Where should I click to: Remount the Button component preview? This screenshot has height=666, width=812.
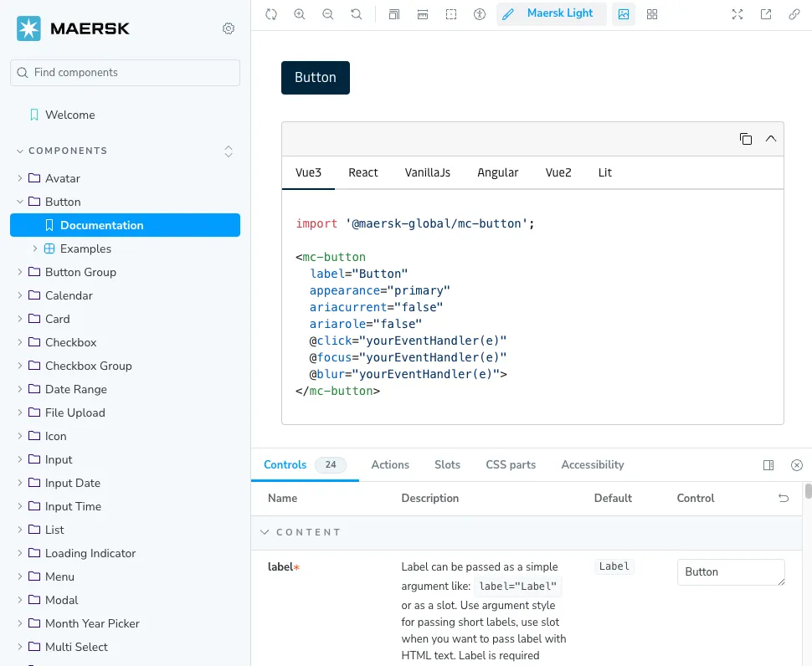[x=271, y=14]
